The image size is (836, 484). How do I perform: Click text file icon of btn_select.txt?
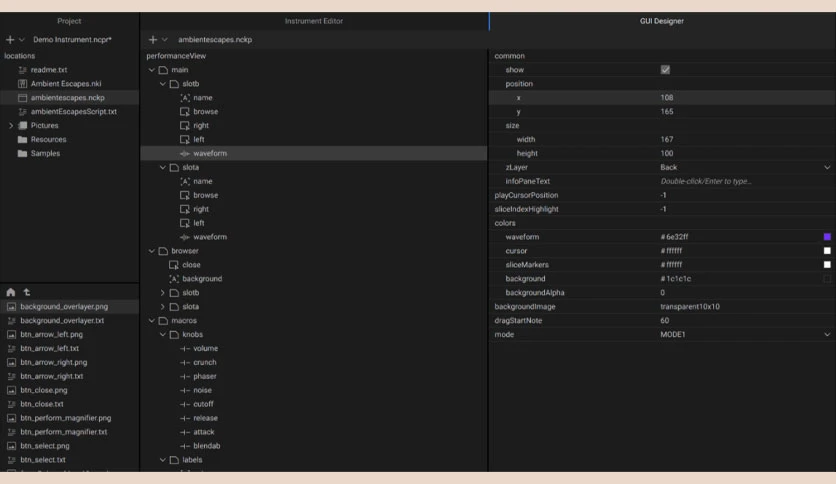(x=11, y=459)
